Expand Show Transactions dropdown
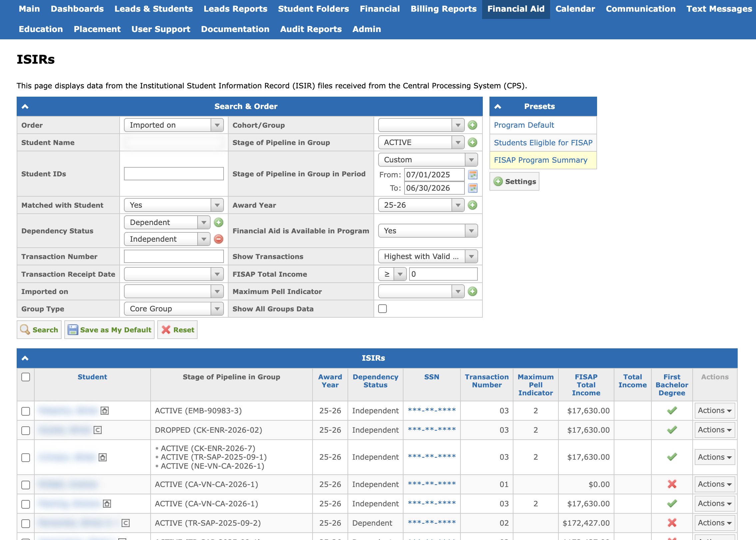The height and width of the screenshot is (540, 756). pyautogui.click(x=428, y=256)
